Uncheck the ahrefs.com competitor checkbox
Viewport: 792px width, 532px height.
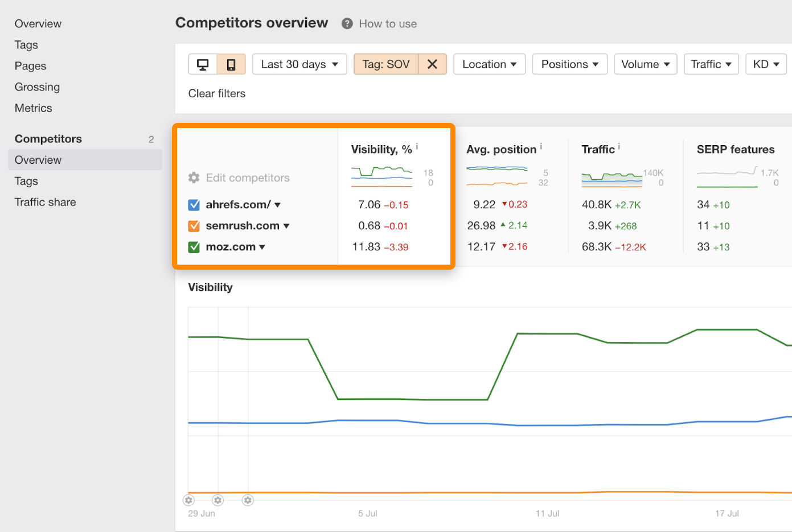click(194, 204)
